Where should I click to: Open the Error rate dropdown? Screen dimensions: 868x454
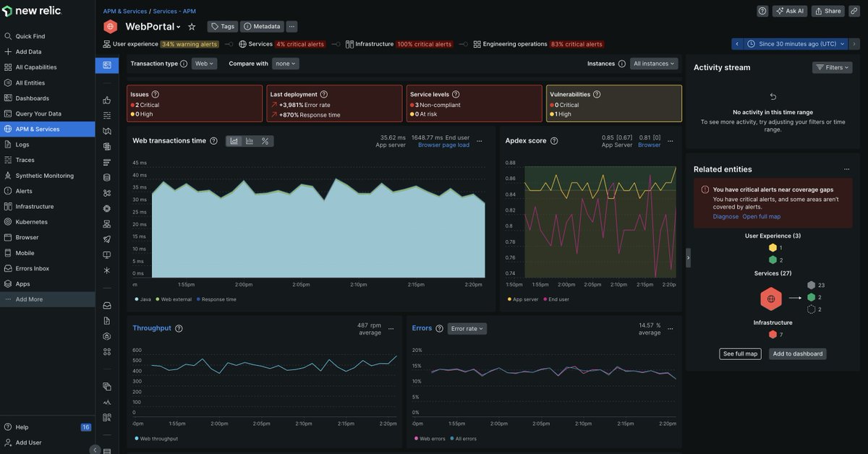click(x=467, y=328)
